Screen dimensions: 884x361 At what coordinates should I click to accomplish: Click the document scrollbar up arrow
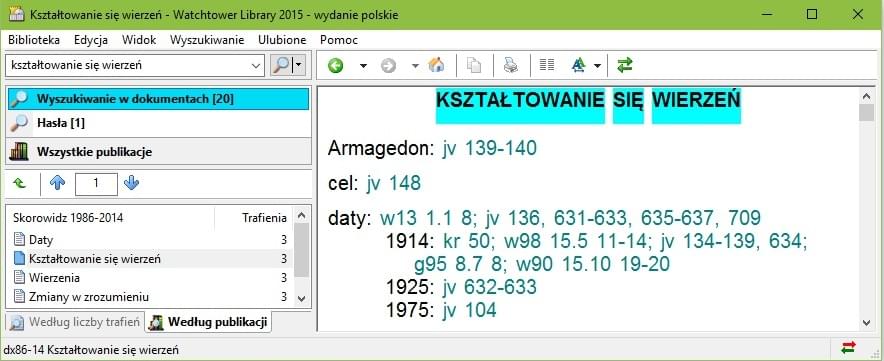[866, 96]
